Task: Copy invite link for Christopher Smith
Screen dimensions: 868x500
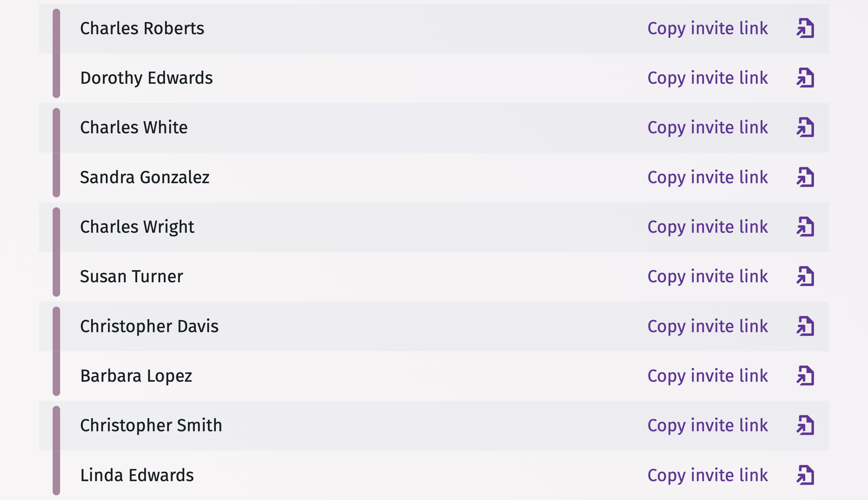Action: 707,425
